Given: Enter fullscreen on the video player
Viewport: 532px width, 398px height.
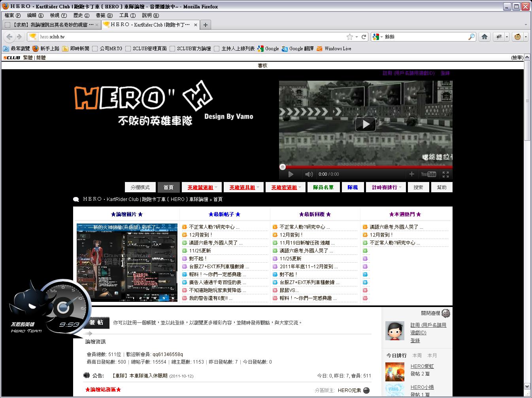Looking at the screenshot, I should pos(445,174).
